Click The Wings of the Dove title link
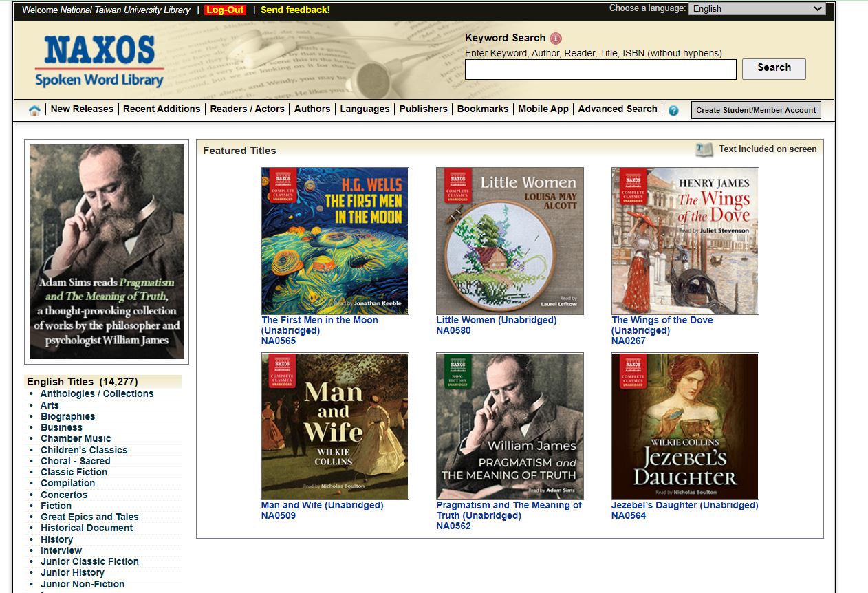Screen dimensions: 868x593 click(662, 325)
